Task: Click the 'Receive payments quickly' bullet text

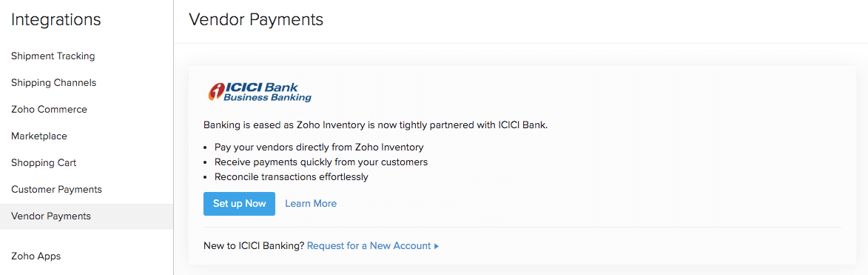Action: click(x=321, y=162)
